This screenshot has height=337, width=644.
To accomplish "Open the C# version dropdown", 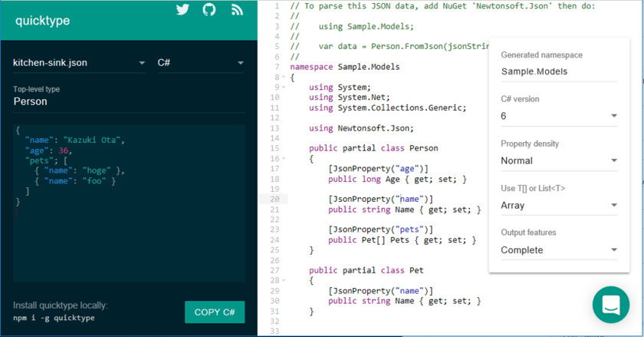I will [559, 116].
